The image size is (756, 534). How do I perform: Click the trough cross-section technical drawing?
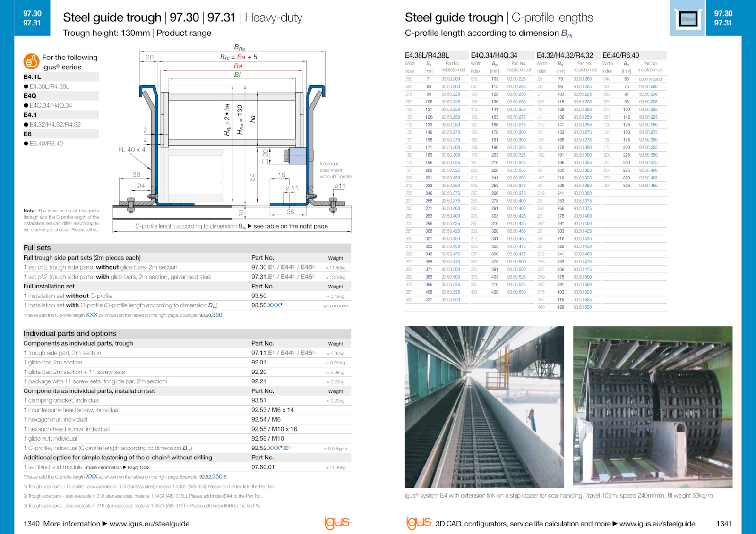[232, 139]
